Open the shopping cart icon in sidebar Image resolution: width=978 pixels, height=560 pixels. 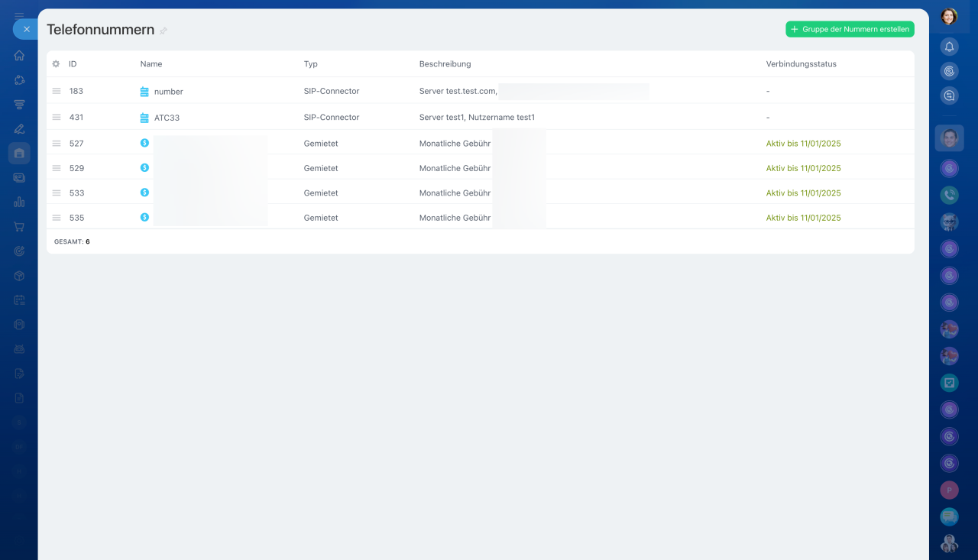pos(19,227)
